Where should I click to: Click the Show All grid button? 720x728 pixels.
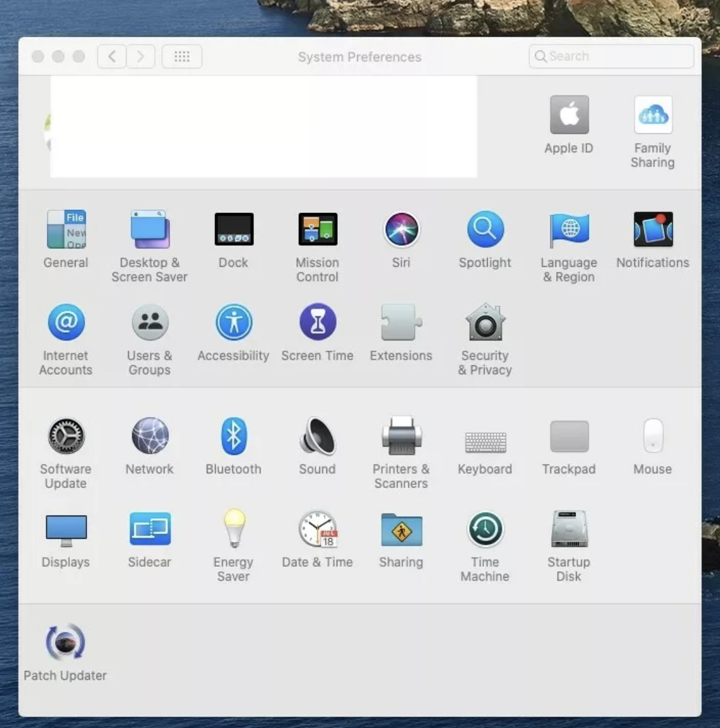click(182, 56)
